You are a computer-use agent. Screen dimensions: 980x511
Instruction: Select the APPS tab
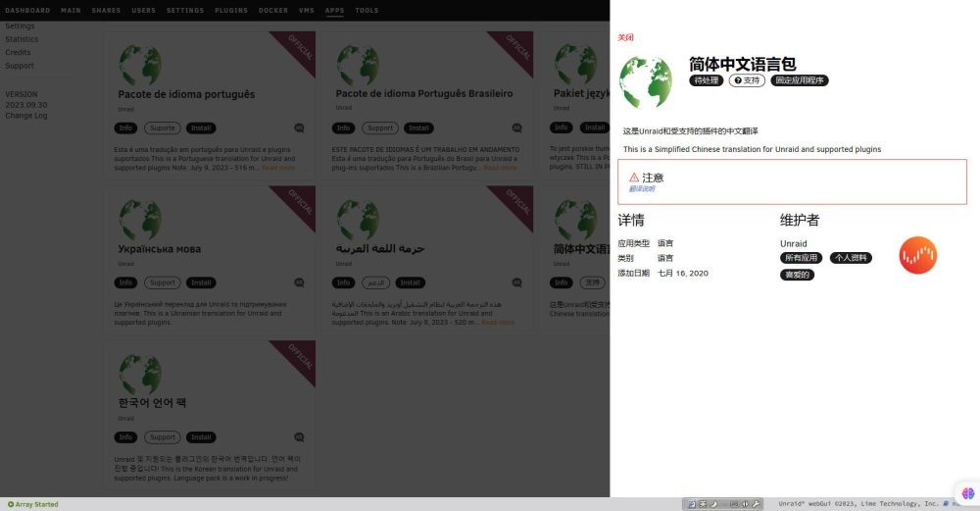[334, 11]
